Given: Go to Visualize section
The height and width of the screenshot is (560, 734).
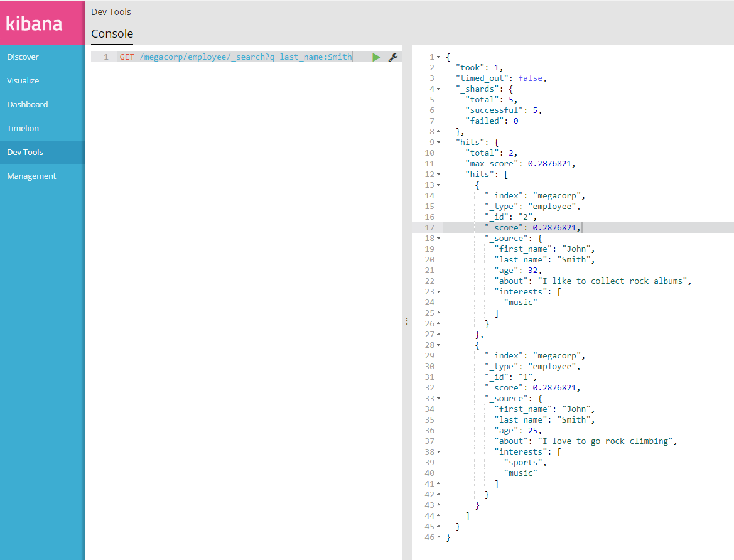Looking at the screenshot, I should tap(23, 80).
